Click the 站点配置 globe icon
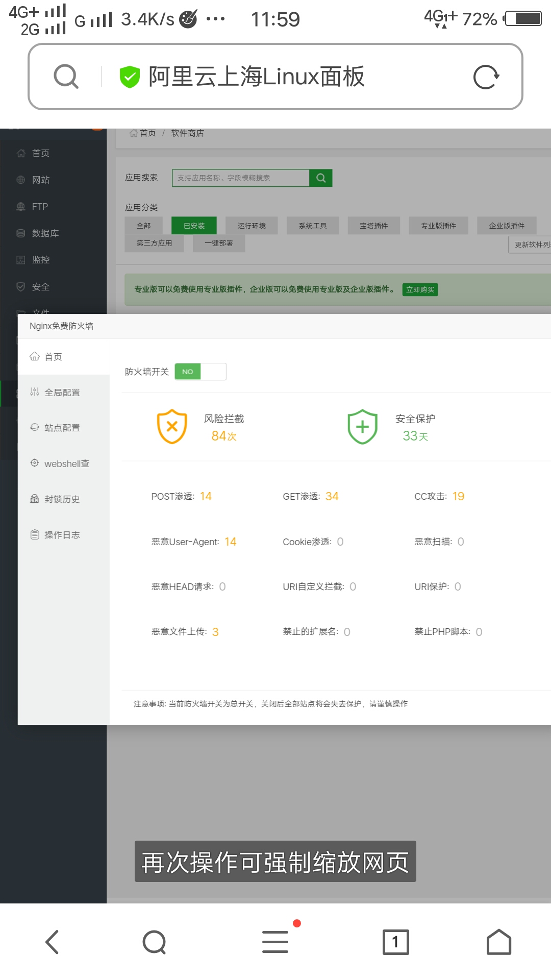551x980 pixels. [x=35, y=427]
